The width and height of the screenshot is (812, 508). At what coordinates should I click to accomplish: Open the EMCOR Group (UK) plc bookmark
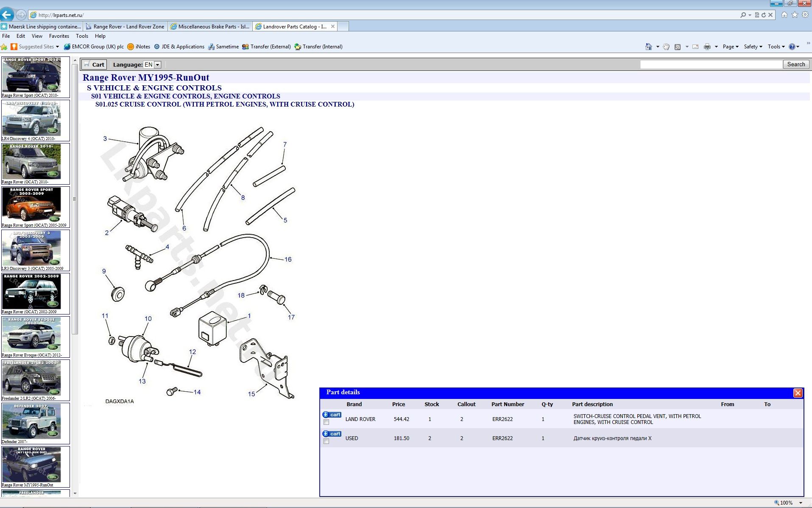click(x=94, y=47)
